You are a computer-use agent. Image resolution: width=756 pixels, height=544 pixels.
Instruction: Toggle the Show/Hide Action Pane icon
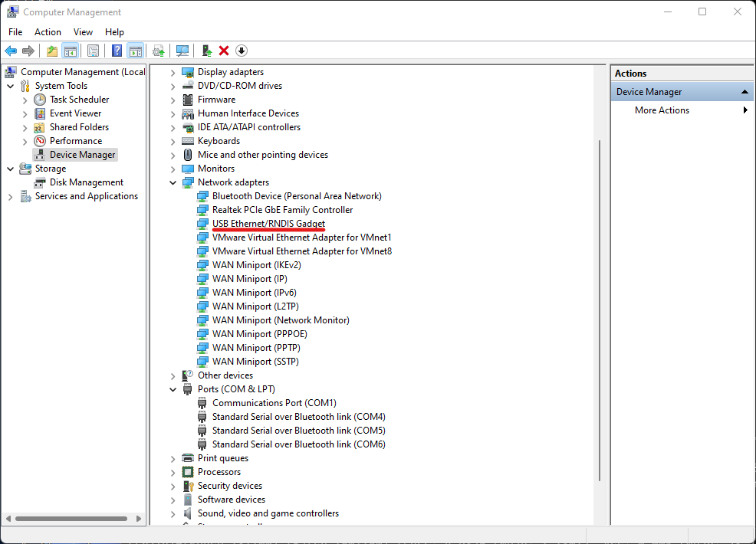point(136,51)
